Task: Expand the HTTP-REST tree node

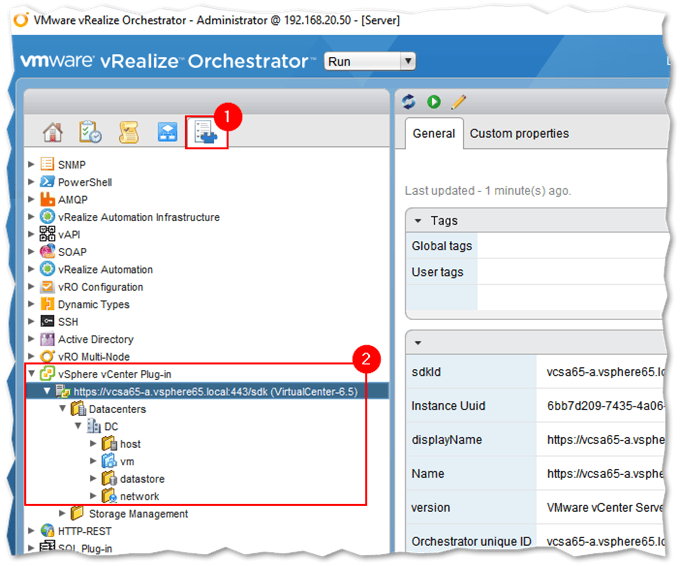Action: click(x=31, y=530)
